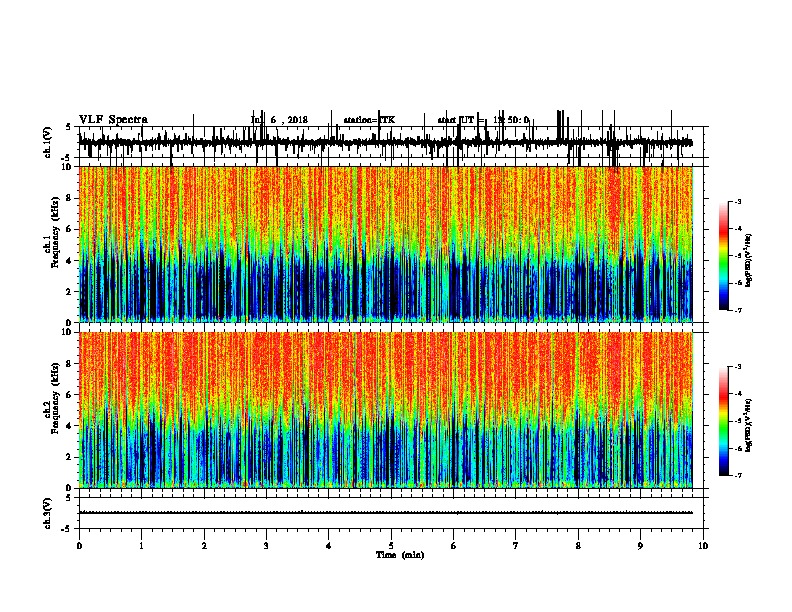The height and width of the screenshot is (612, 792).
Task: Click the ch.2 spectrogram color bar
Action: tap(724, 421)
